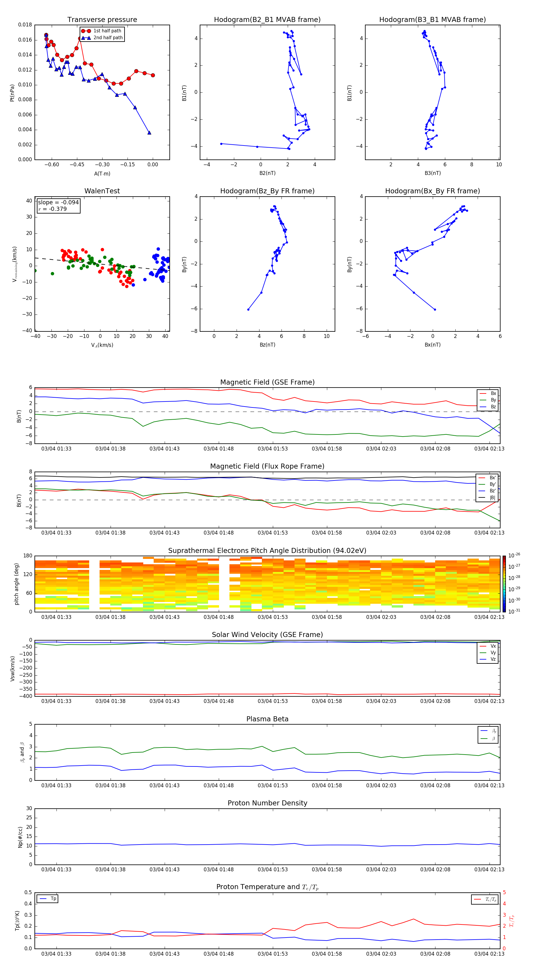Viewport: 535px width, 980px height.
Task: Click the '1st half path' legend entry
Action: coord(102,31)
